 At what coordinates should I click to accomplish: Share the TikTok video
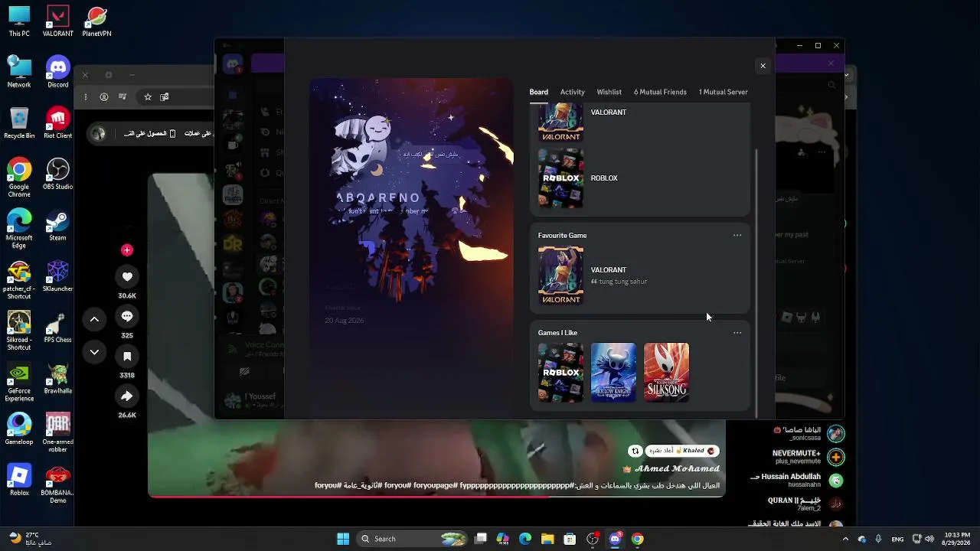click(127, 396)
